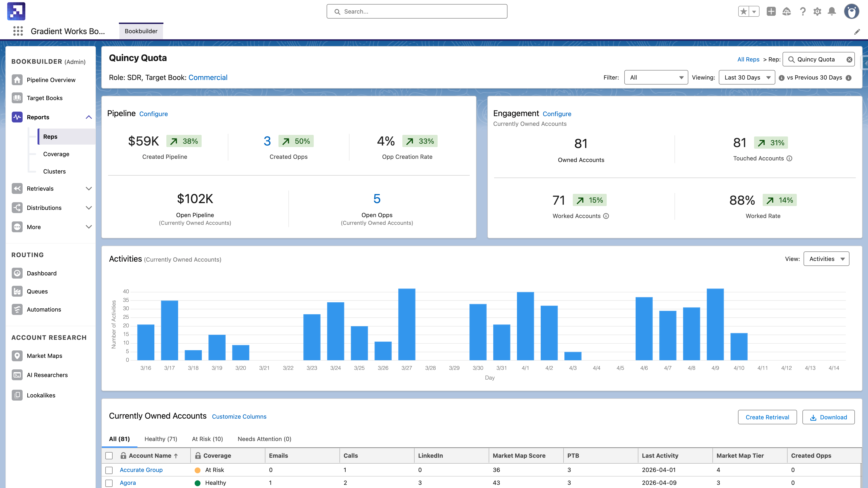Collapse the Reports section in sidebar
Viewport: 868px width, 488px height.
(89, 117)
